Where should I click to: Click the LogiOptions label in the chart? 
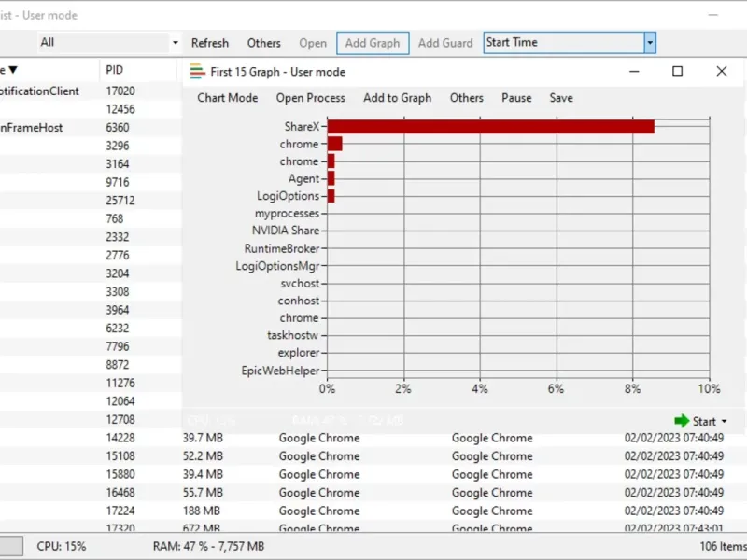pos(288,196)
